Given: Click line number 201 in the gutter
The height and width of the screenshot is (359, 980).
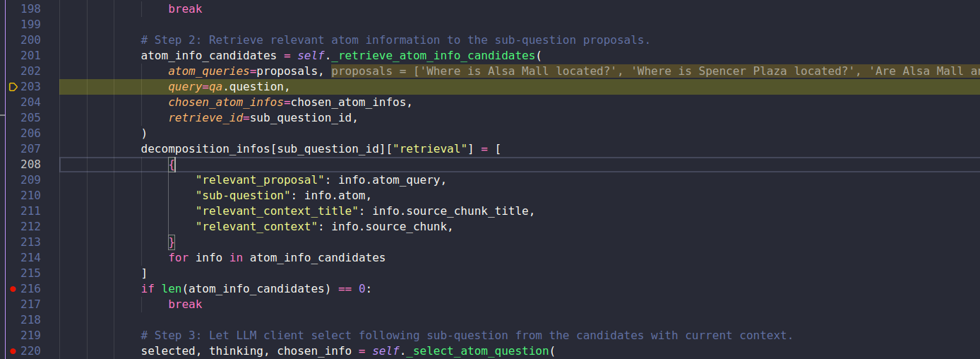Looking at the screenshot, I should tap(30, 56).
